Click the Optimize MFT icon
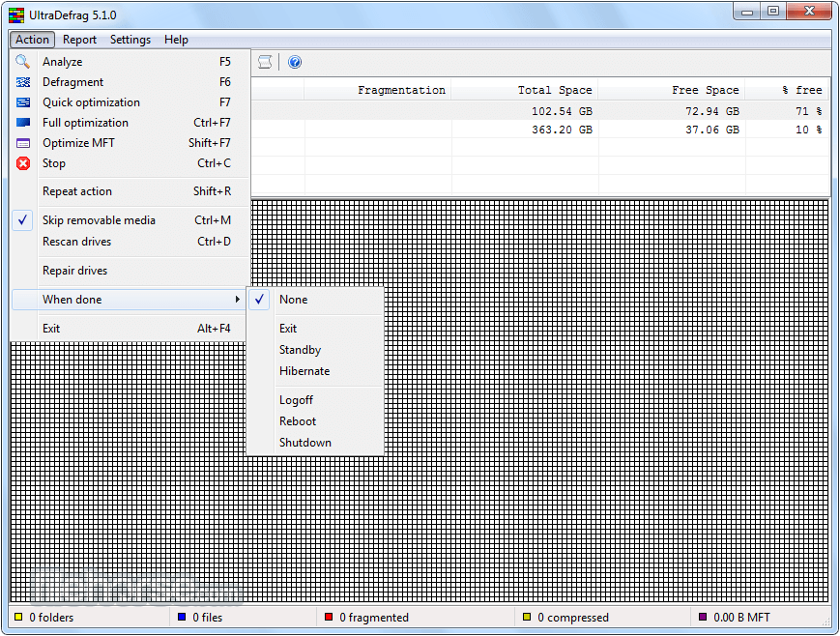This screenshot has height=636, width=840. (23, 143)
